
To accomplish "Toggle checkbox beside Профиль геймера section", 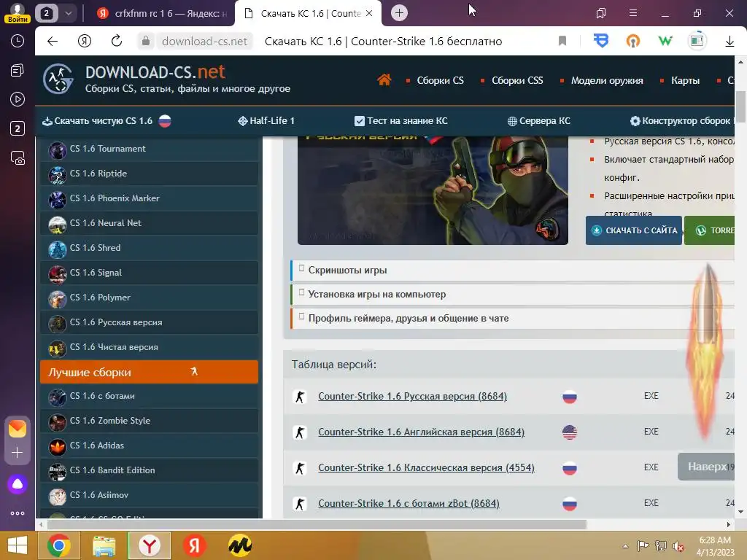I will (301, 316).
